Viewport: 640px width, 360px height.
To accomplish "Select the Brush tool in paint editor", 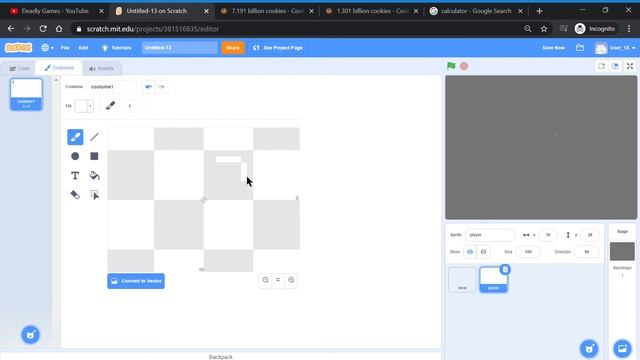I will [x=75, y=137].
